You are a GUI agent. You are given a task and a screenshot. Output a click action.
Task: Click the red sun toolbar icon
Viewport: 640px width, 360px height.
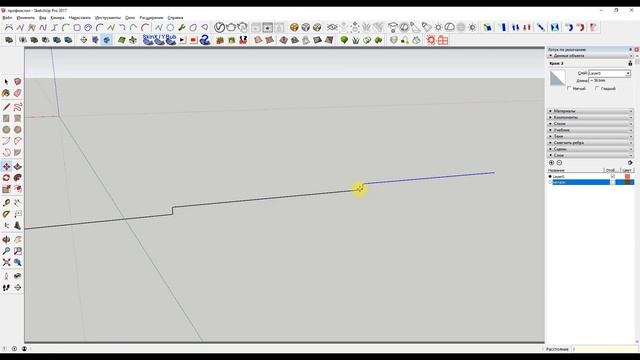coord(431,40)
